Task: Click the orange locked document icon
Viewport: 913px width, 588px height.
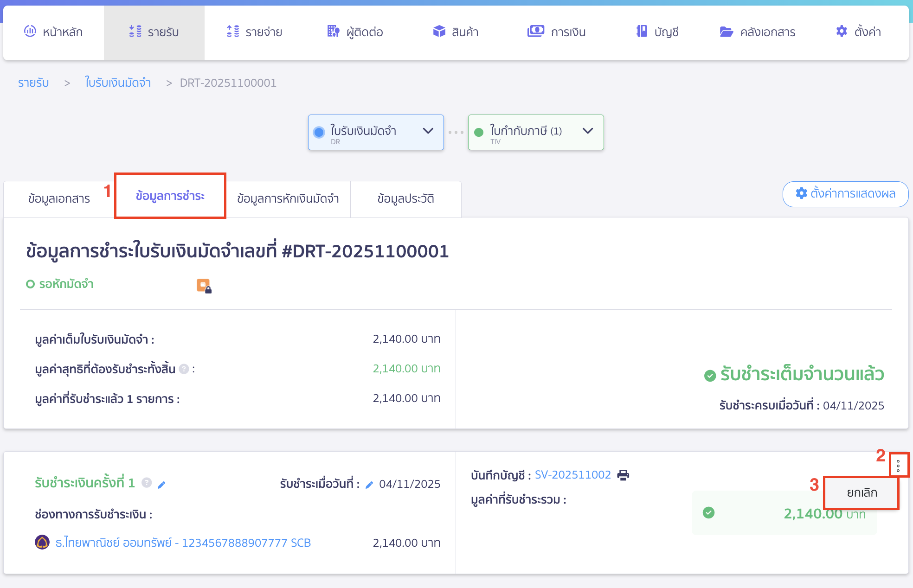Action: pos(204,286)
